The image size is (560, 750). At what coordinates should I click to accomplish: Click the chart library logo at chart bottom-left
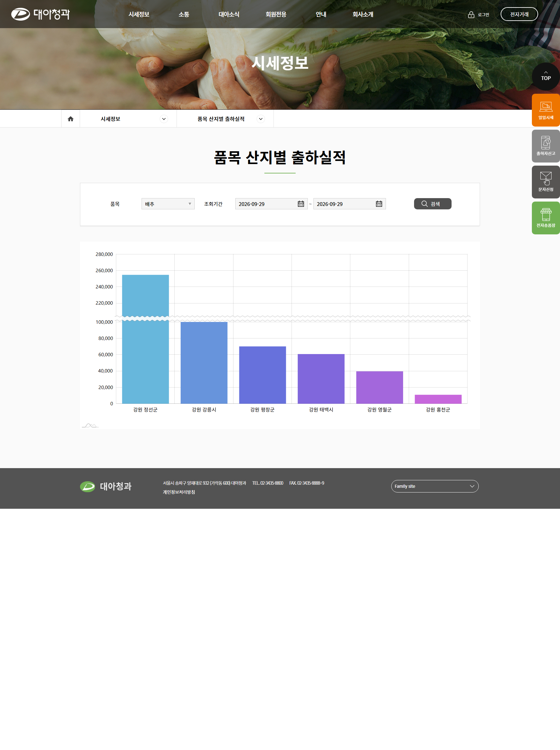click(90, 425)
